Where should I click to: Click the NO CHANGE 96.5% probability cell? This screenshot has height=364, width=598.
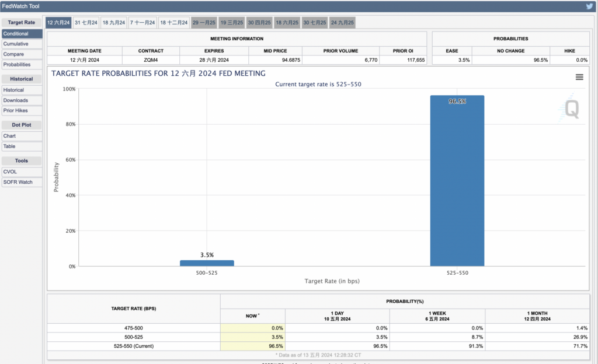[510, 60]
